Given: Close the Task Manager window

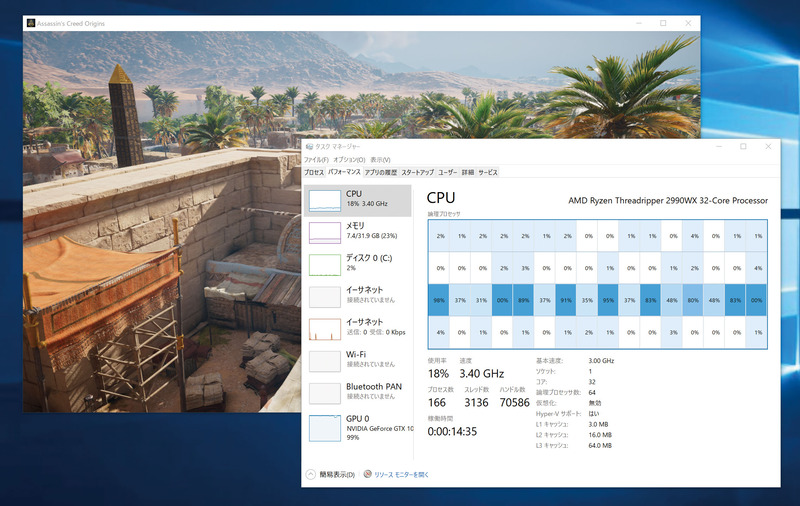Looking at the screenshot, I should click(768, 146).
